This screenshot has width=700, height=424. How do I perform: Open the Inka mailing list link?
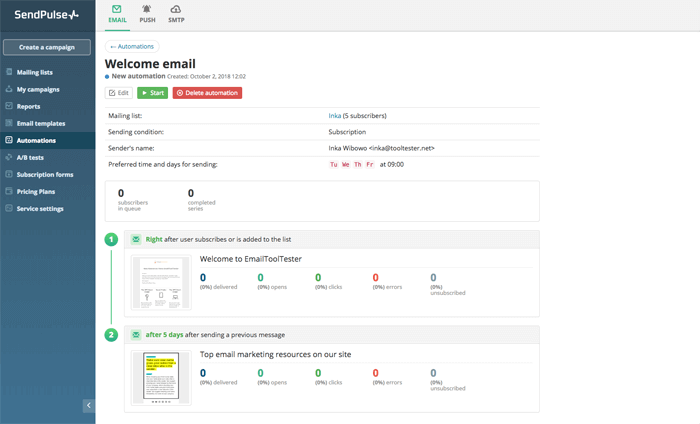click(334, 116)
